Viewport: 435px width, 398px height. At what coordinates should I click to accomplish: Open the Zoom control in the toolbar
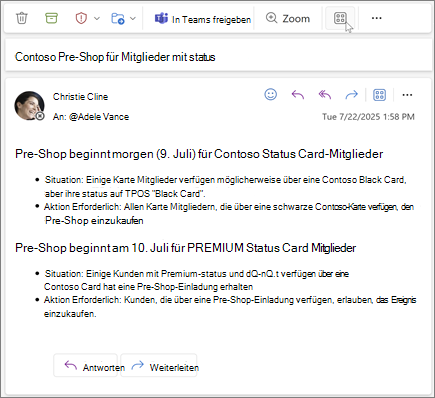tap(288, 18)
